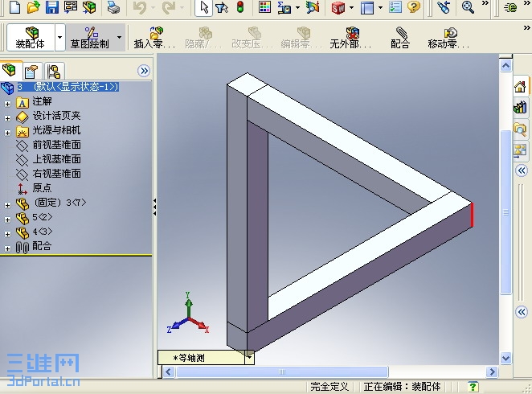Switch to the ConfigurationManager tab
This screenshot has width=532, height=394.
click(54, 72)
